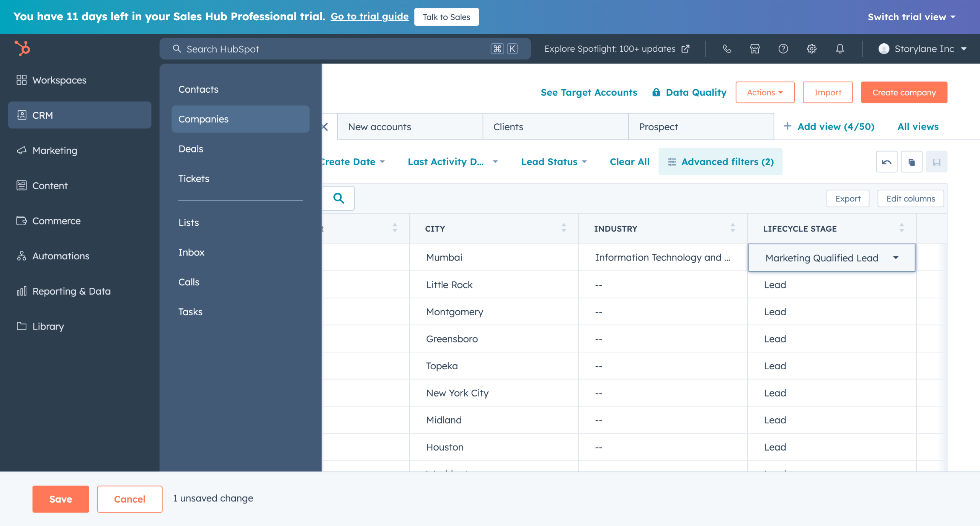
Task: Open the marketplace storefront icon
Action: coord(755,49)
